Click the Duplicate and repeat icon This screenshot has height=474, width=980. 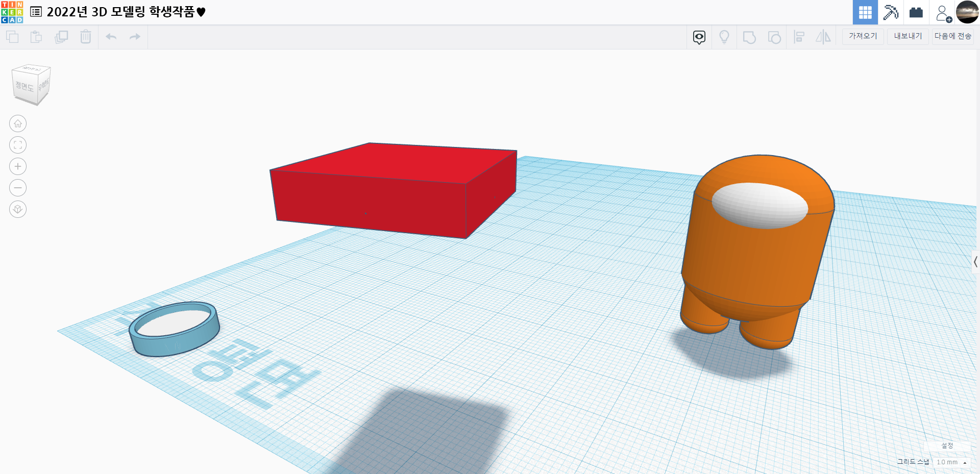click(61, 37)
